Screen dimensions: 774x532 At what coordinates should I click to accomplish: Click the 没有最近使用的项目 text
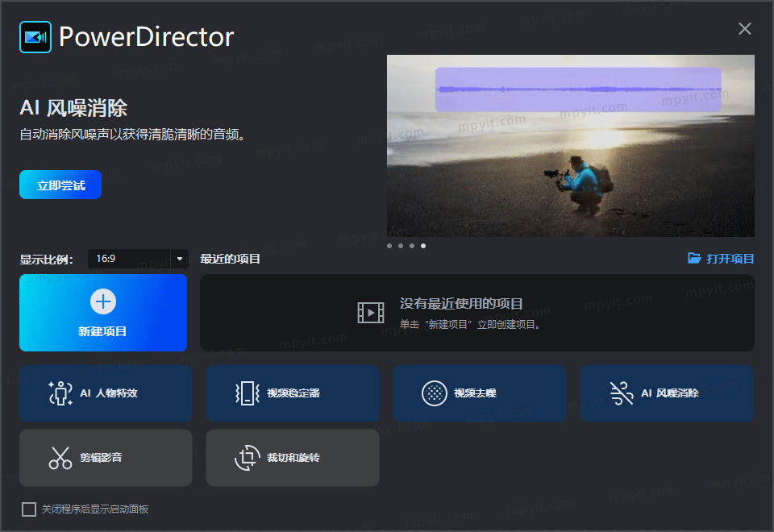(x=461, y=304)
